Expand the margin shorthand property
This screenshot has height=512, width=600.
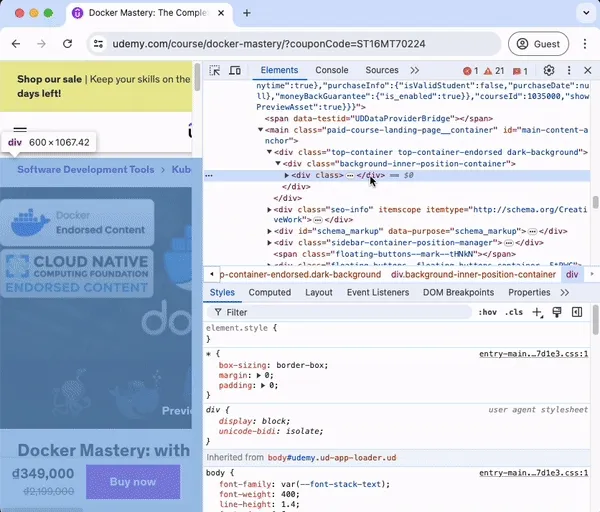(259, 375)
